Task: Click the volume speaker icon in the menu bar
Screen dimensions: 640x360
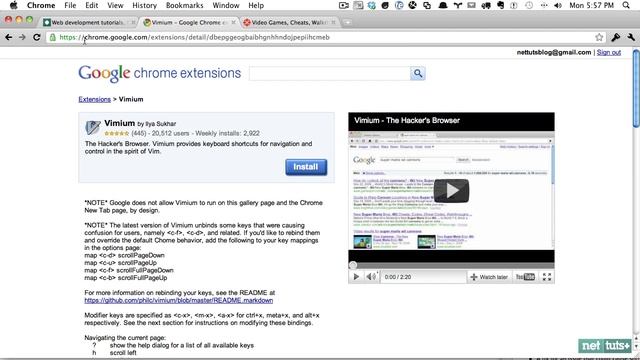Action: coord(558,5)
